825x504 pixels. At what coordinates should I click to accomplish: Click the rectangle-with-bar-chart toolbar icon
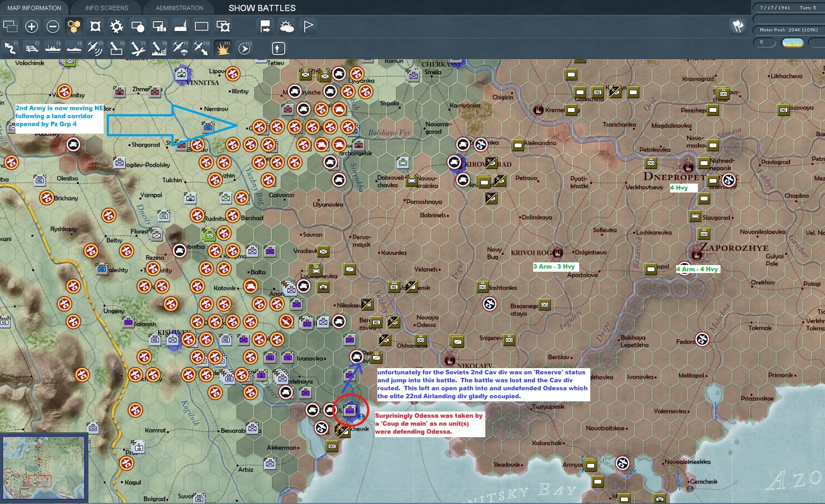pyautogui.click(x=159, y=27)
